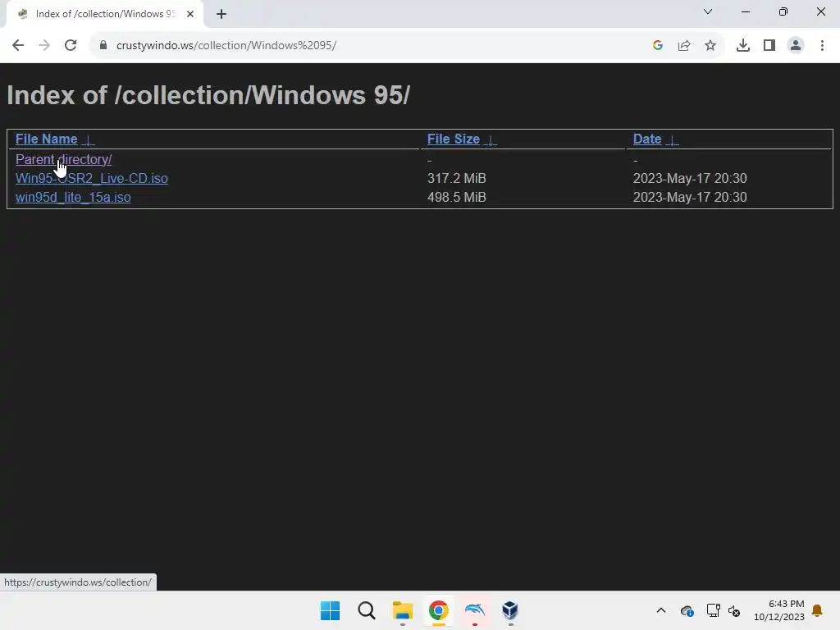The height and width of the screenshot is (630, 840).
Task: Open the Dolphin app in taskbar
Action: pos(475,610)
